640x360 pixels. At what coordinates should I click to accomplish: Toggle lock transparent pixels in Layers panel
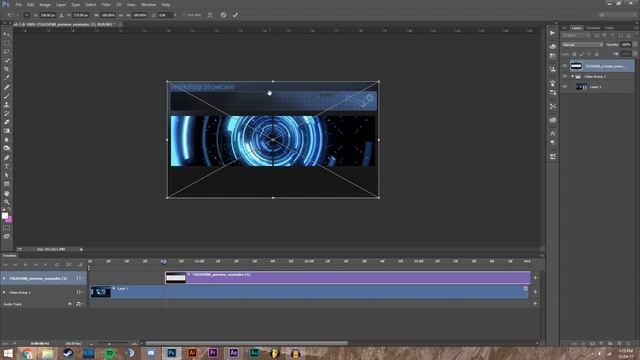click(574, 54)
